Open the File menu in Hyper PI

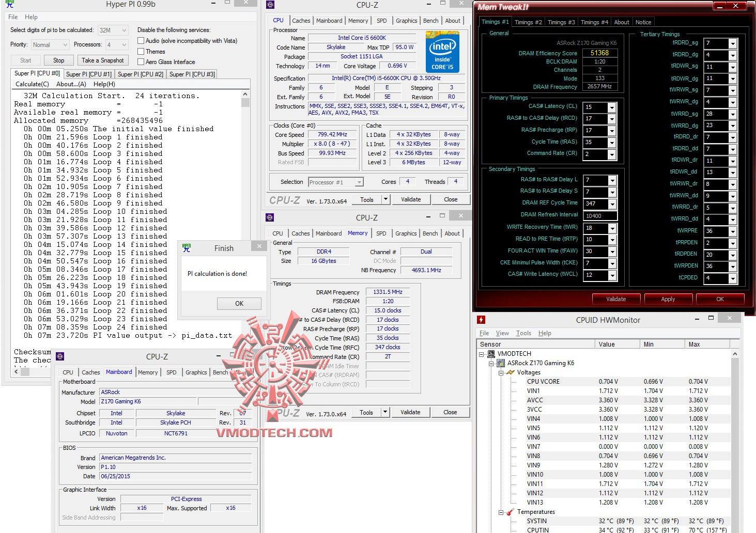click(x=13, y=17)
